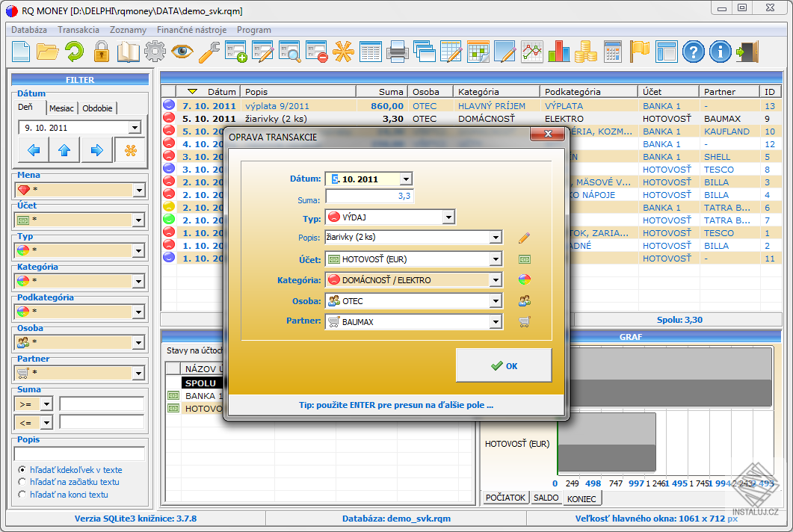The width and height of the screenshot is (793, 532).
Task: Open the Podkategória filter dropdown
Action: (x=138, y=312)
